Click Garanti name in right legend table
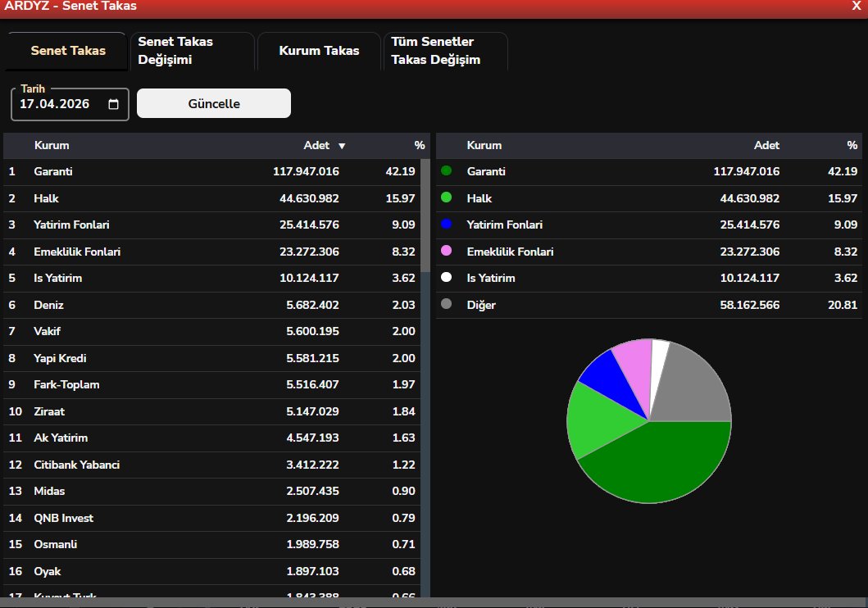The width and height of the screenshot is (868, 608). (486, 171)
